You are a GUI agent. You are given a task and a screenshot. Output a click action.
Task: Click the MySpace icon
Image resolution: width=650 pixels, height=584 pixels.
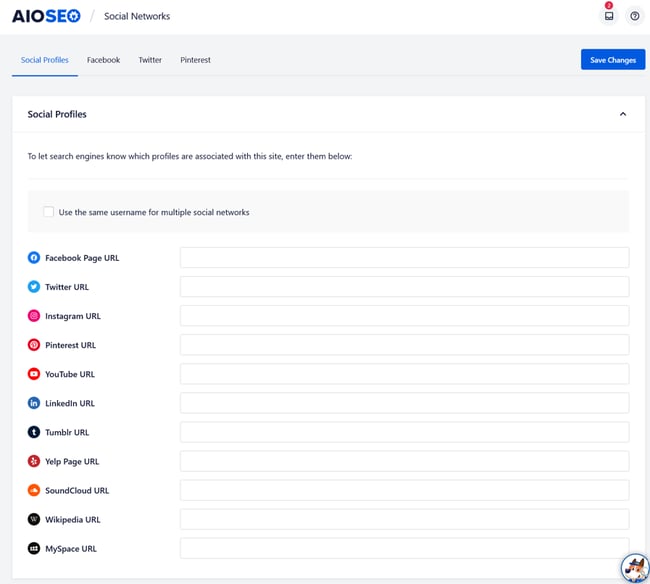[34, 548]
